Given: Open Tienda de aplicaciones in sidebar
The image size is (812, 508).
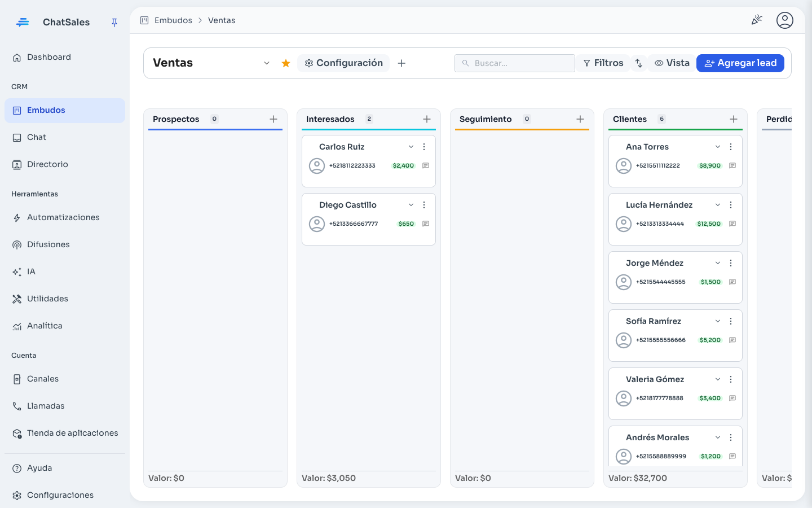Looking at the screenshot, I should coord(65,433).
